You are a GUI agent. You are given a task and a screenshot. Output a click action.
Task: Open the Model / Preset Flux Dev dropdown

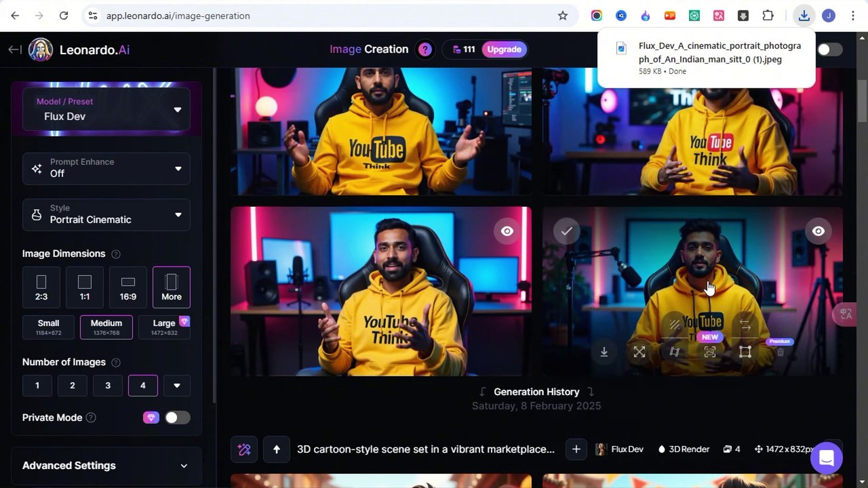106,109
